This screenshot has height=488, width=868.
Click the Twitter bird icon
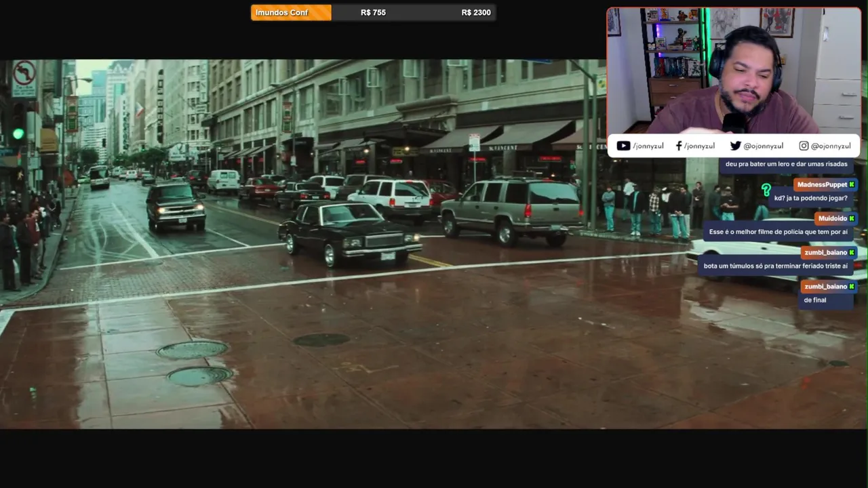736,146
